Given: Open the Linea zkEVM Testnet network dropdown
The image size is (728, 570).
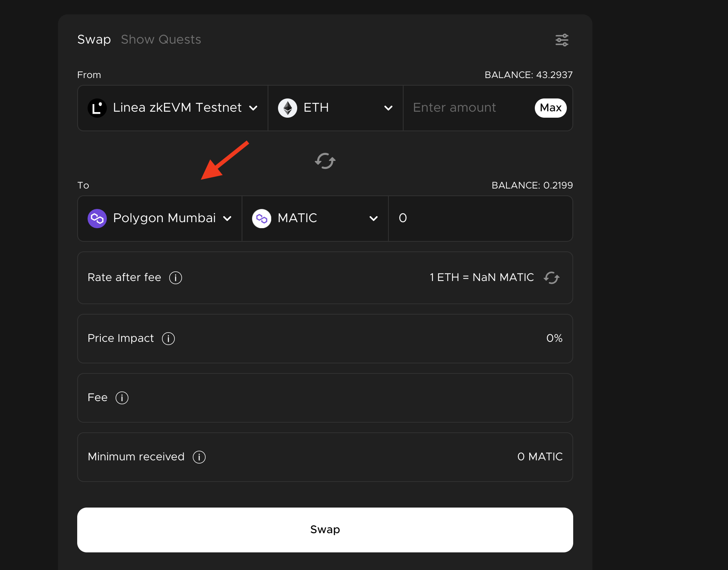Looking at the screenshot, I should (x=173, y=108).
